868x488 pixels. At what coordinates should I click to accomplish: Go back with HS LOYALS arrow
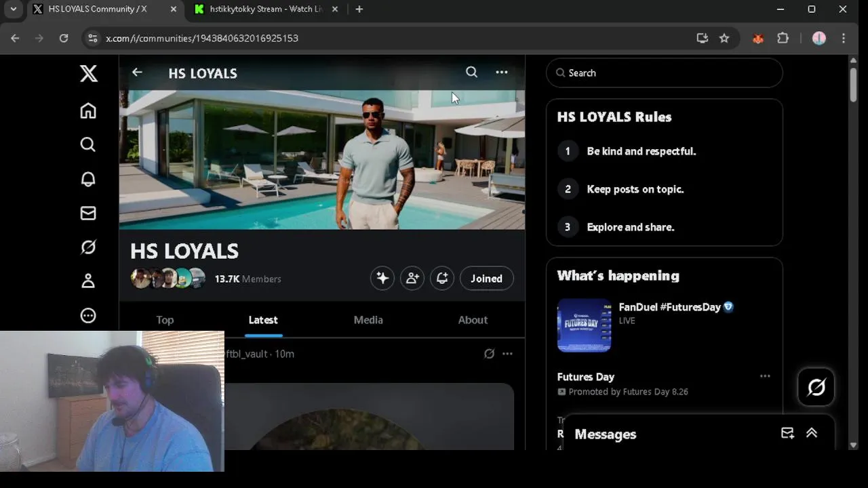[137, 72]
